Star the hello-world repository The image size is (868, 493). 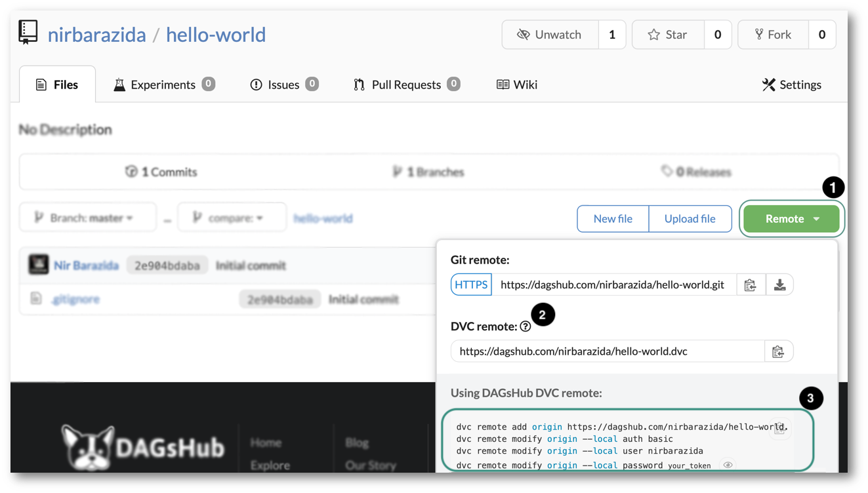(668, 34)
